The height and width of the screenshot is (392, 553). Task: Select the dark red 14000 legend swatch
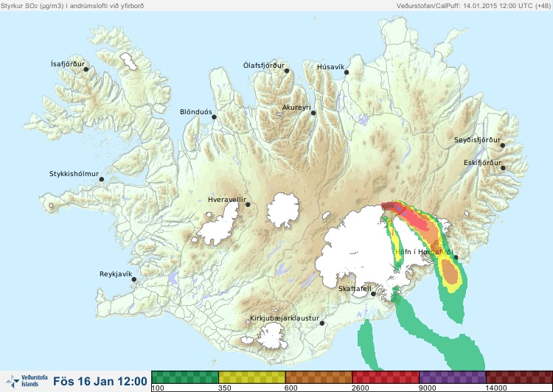click(x=519, y=377)
